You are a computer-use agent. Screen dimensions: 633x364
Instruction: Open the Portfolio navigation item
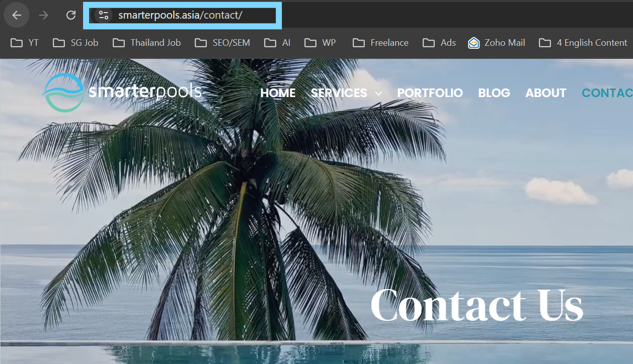(x=430, y=93)
